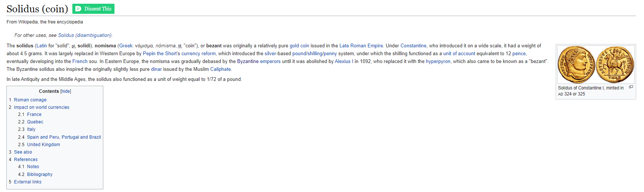The width and height of the screenshot is (644, 192).
Task: Jump to United Kingdom subsection
Action: [43, 145]
